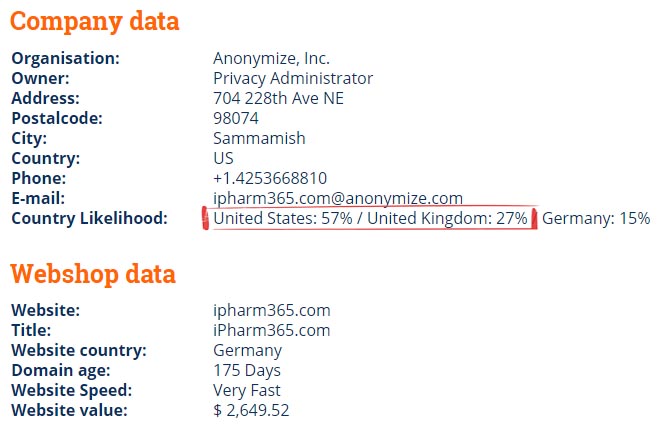Click United States: 57% likelihood text
The height and width of the screenshot is (428, 660).
click(x=283, y=218)
